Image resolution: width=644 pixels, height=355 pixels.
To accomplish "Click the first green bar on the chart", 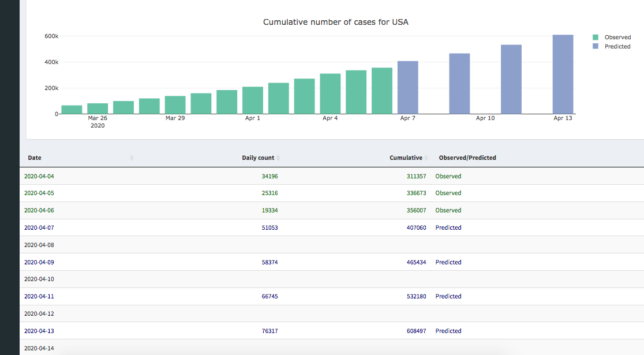I will coord(72,110).
